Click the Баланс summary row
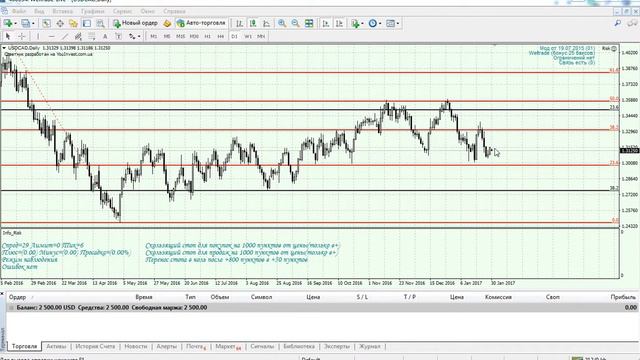The image size is (640, 360). (x=322, y=307)
